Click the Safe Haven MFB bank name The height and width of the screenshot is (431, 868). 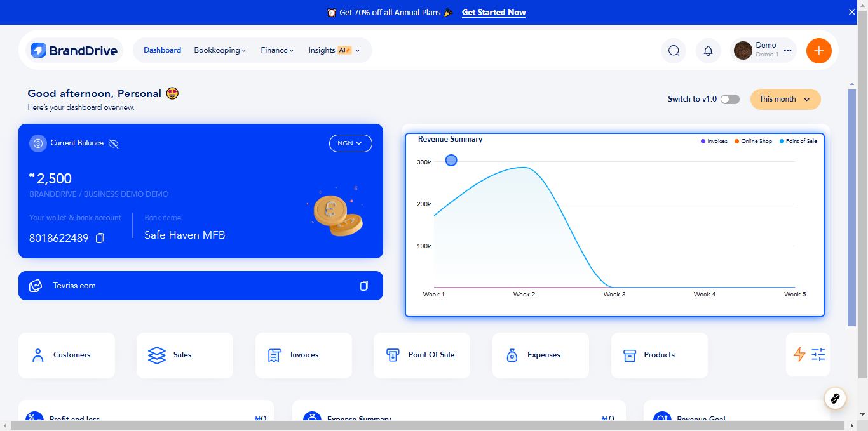coord(185,235)
